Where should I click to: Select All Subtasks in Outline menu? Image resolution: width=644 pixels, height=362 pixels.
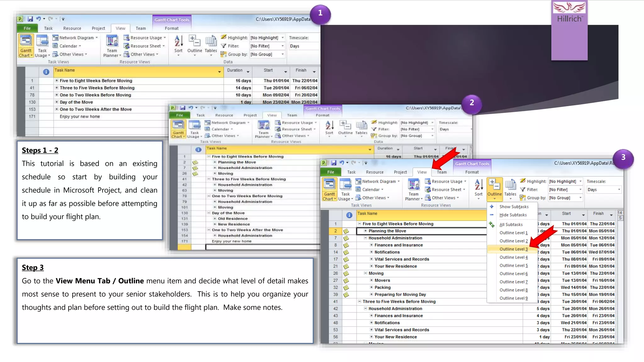512,225
